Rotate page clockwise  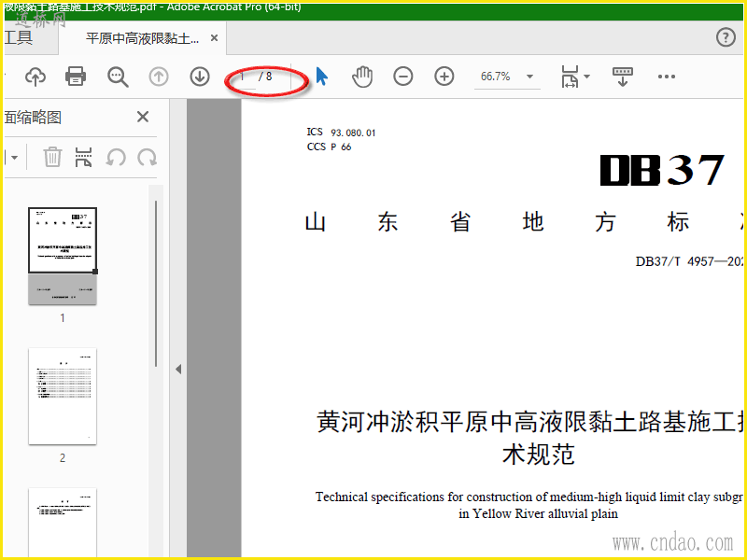[x=148, y=157]
